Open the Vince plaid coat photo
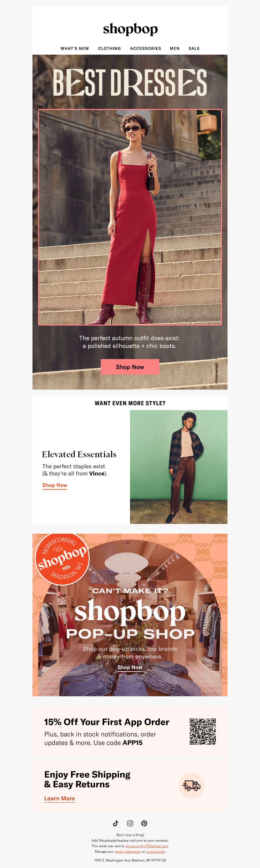The width and height of the screenshot is (260, 868). pyautogui.click(x=178, y=467)
